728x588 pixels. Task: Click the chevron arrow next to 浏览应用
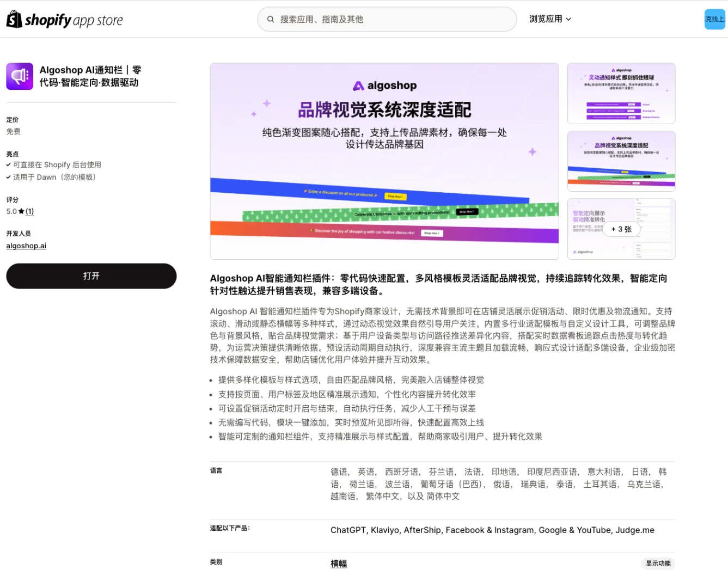tap(568, 19)
